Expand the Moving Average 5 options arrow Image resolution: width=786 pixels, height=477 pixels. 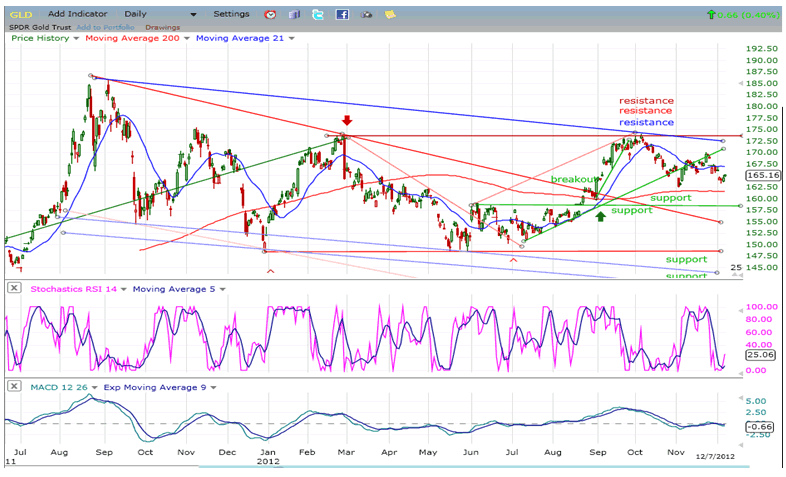coord(222,289)
